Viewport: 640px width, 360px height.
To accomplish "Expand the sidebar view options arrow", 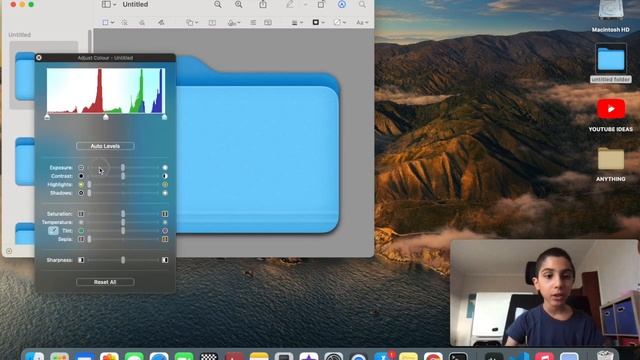I will coord(115,4).
